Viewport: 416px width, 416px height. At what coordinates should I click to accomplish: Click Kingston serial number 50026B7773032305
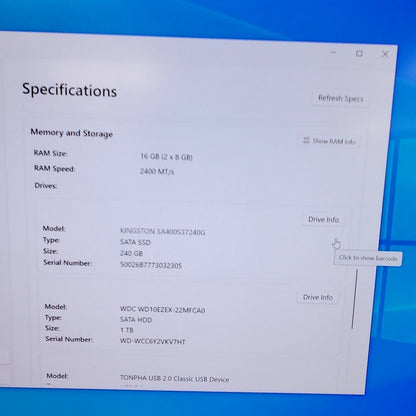(151, 265)
